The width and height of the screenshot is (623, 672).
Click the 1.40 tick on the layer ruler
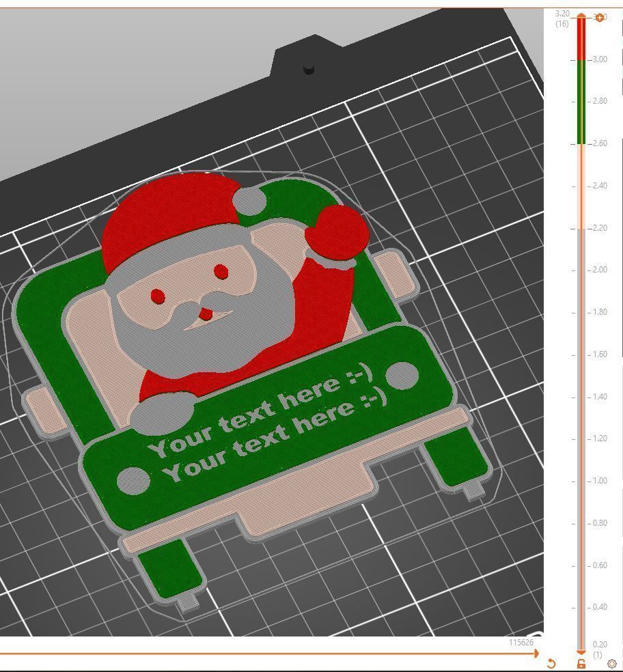point(599,397)
